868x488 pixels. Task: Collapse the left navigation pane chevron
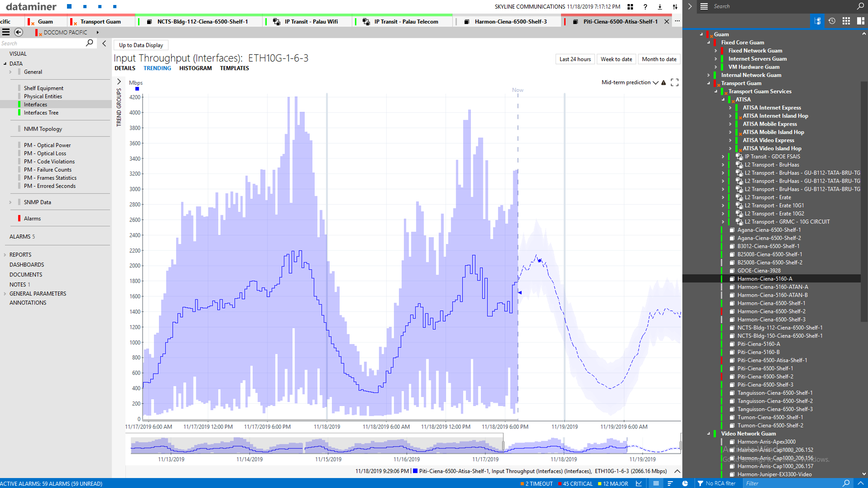point(104,43)
